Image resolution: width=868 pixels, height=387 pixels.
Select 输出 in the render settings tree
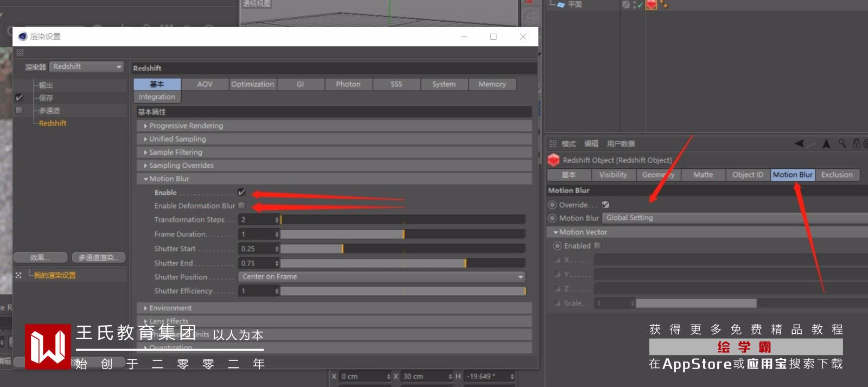click(x=46, y=85)
